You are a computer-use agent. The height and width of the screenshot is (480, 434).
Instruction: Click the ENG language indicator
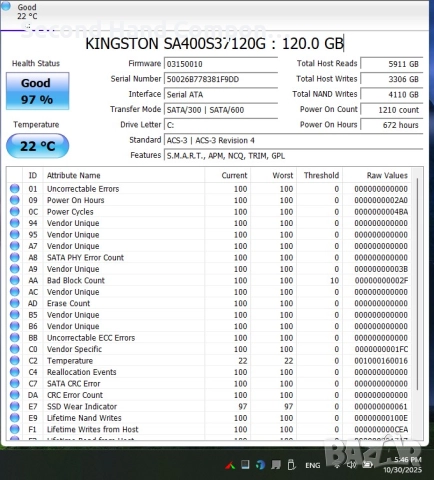(x=313, y=465)
